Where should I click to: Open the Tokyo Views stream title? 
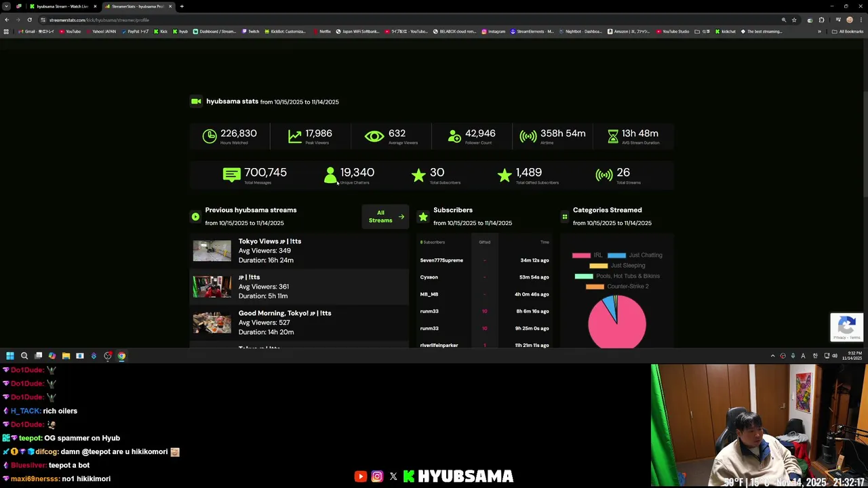pos(270,241)
